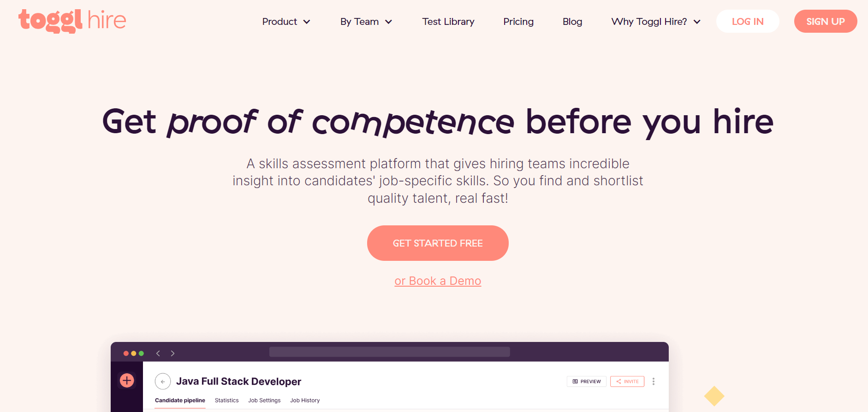868x412 pixels.
Task: Go to the Test Library page
Action: coord(448,22)
